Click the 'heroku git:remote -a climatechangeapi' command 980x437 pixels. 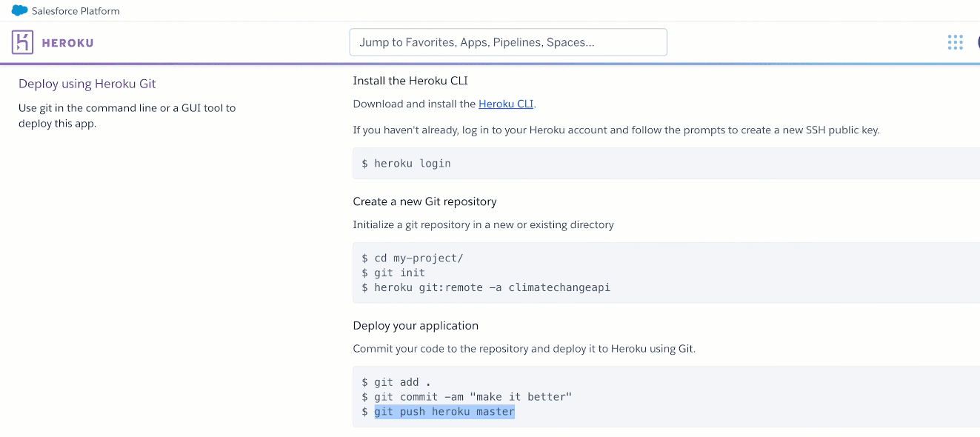(486, 287)
